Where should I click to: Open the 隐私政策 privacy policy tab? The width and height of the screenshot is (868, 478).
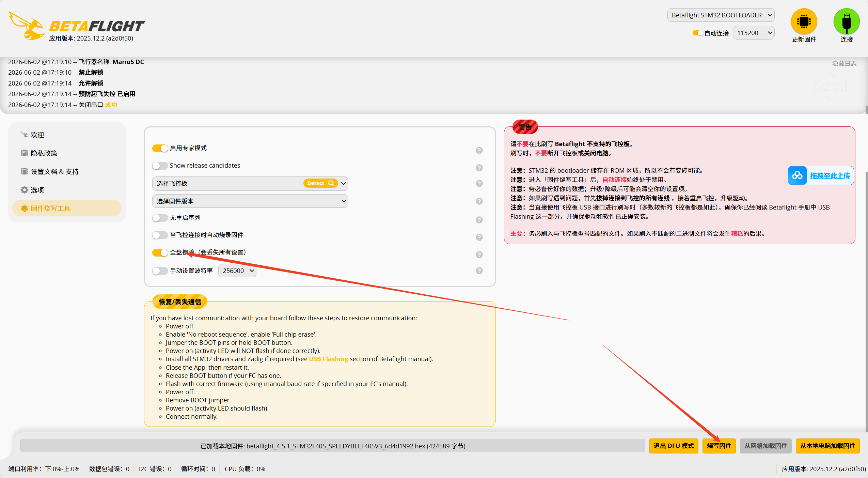click(67, 153)
